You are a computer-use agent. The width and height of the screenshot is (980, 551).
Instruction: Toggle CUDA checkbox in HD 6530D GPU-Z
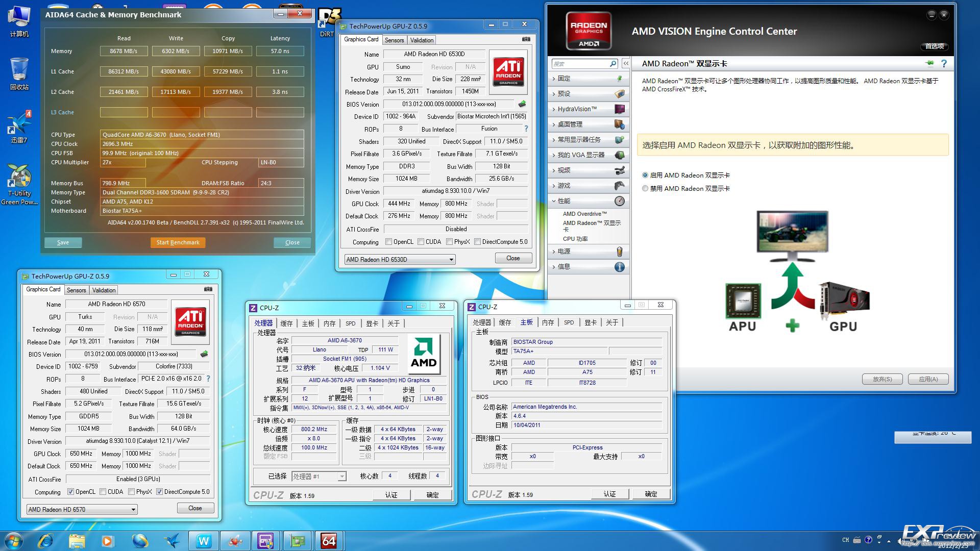pos(421,242)
